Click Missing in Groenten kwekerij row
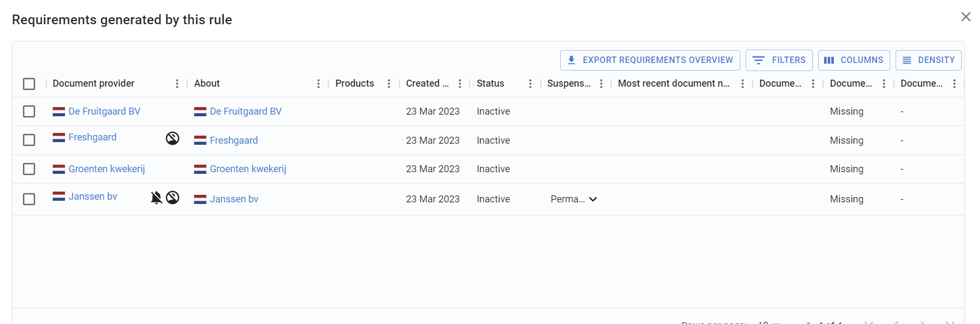This screenshot has width=980, height=324. [847, 169]
